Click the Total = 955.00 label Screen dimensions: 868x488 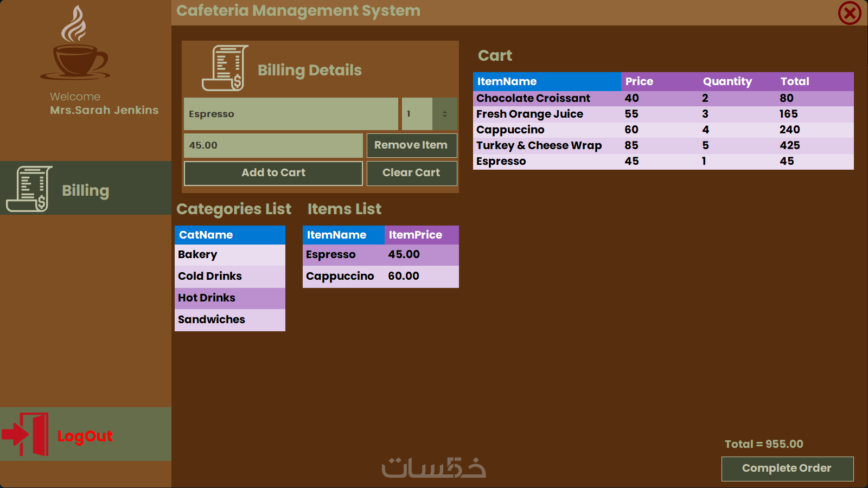(764, 444)
